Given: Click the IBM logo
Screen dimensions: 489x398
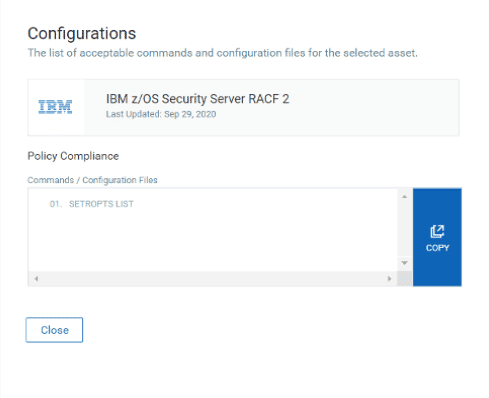Looking at the screenshot, I should [55, 107].
